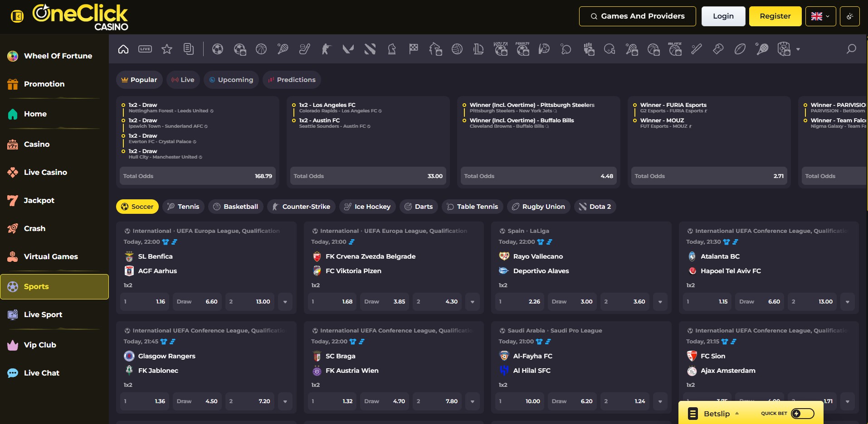
Task: Select the chess knight icon
Action: pos(392,49)
